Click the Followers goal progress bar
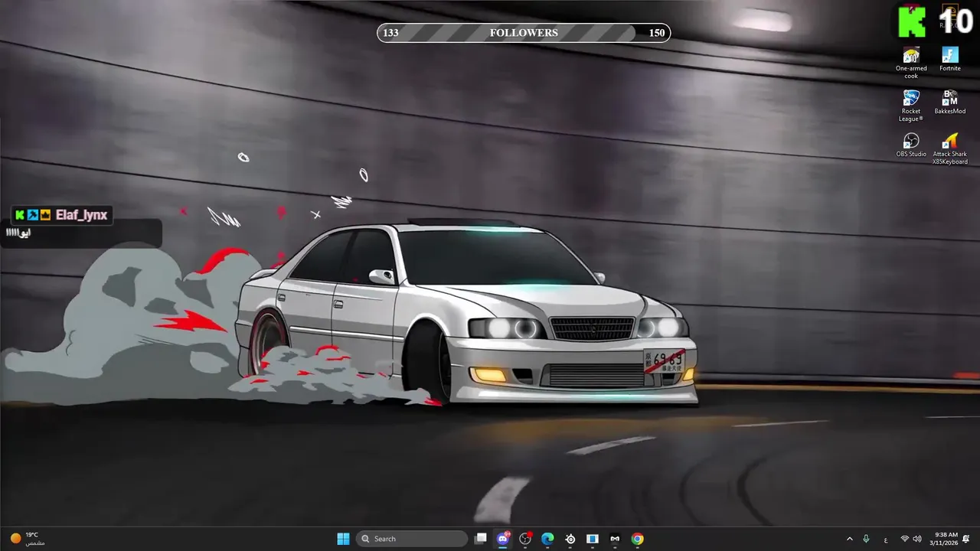The image size is (980, 551). [524, 33]
